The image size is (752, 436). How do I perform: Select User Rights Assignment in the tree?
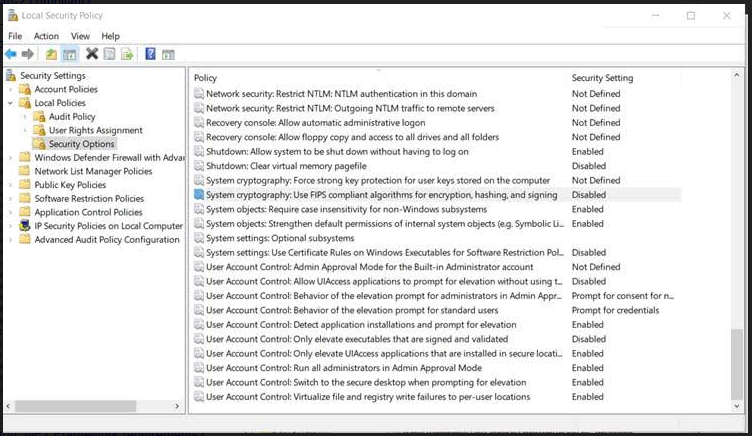95,130
